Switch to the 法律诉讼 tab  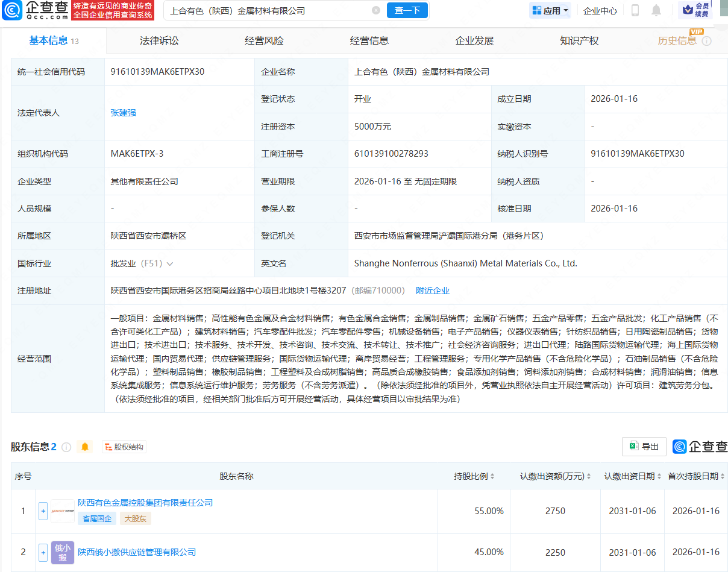[x=160, y=40]
